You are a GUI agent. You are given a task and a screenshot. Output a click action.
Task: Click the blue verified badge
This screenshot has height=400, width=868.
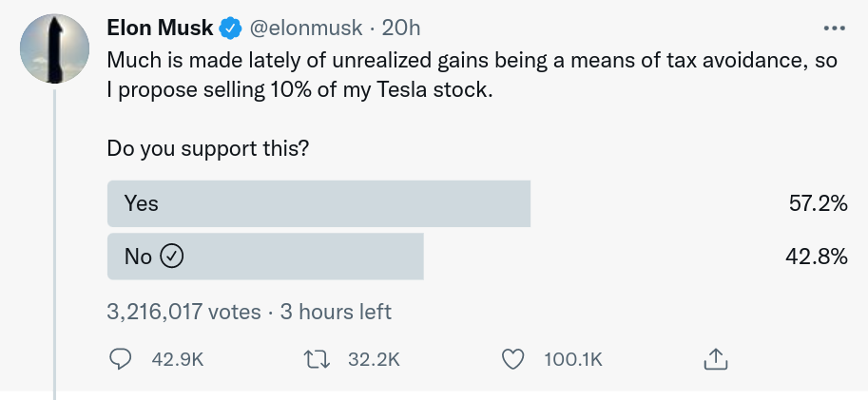[231, 28]
